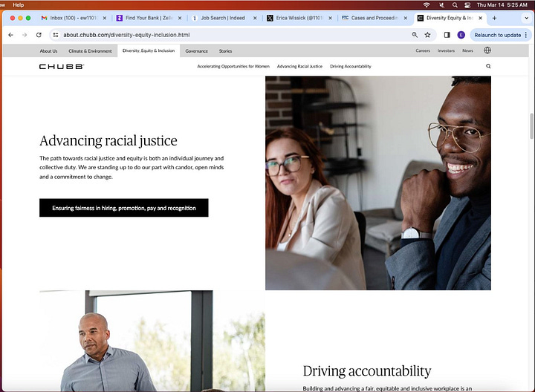Image resolution: width=535 pixels, height=392 pixels.
Task: Click Ensuring fairness in hiring button
Action: (124, 208)
